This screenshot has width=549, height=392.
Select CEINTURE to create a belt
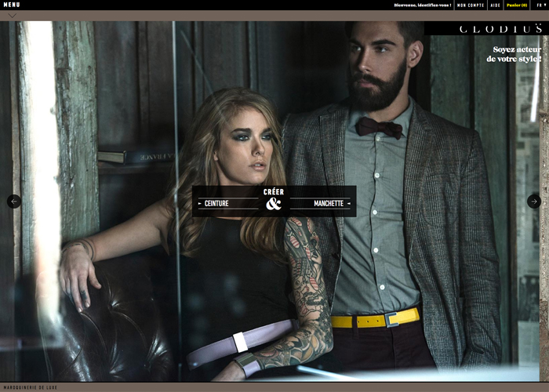point(216,203)
